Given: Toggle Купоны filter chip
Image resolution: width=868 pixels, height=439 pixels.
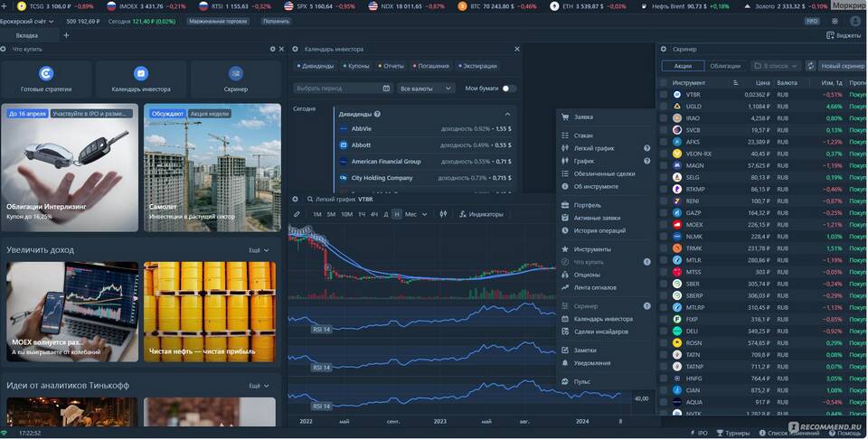Looking at the screenshot, I should tap(356, 66).
